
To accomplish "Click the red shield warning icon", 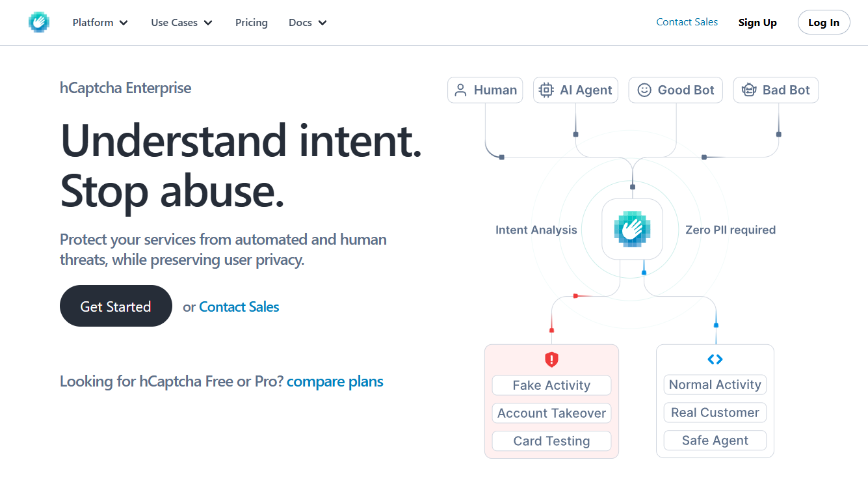I will pyautogui.click(x=551, y=359).
